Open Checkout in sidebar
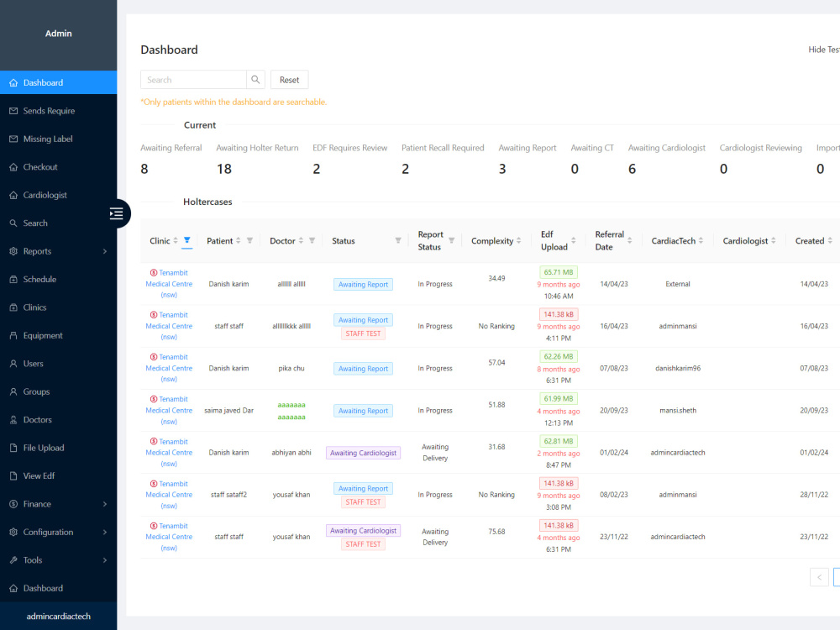Viewport: 840px width, 630px height. click(x=59, y=167)
